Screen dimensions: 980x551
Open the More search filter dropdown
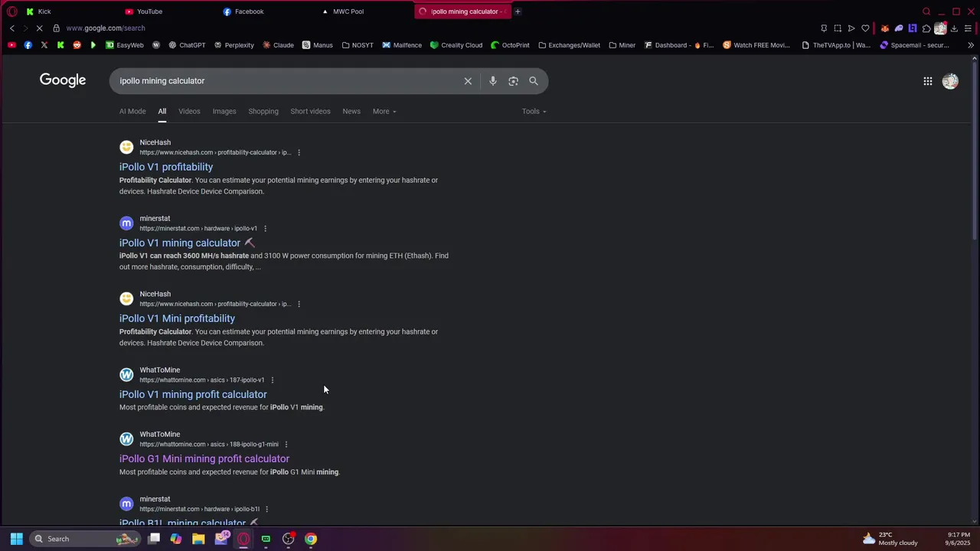pyautogui.click(x=384, y=112)
